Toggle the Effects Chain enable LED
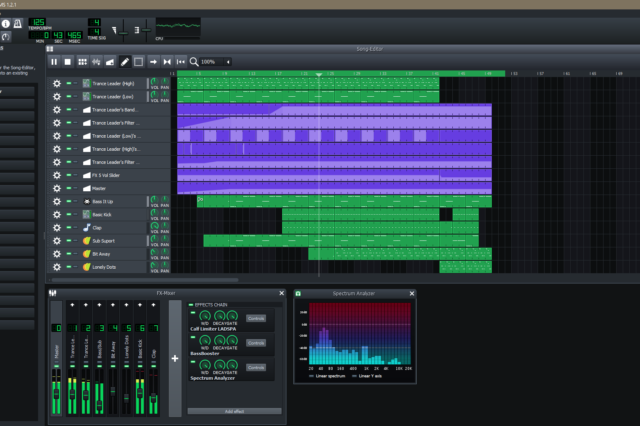Screen dimensions: 640x426 coord(191,306)
